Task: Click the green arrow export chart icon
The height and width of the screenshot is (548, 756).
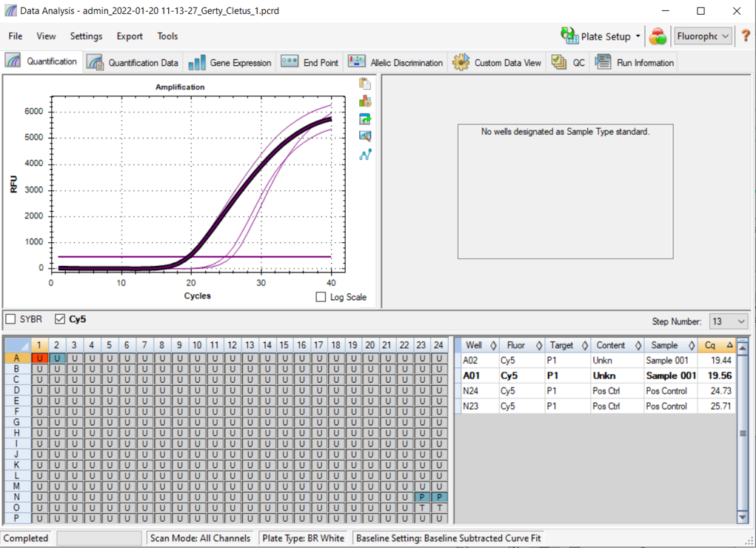Action: (364, 119)
